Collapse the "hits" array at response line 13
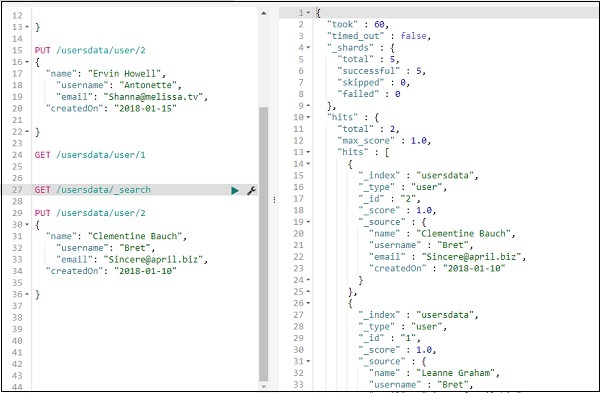The image size is (600, 393). [308, 152]
